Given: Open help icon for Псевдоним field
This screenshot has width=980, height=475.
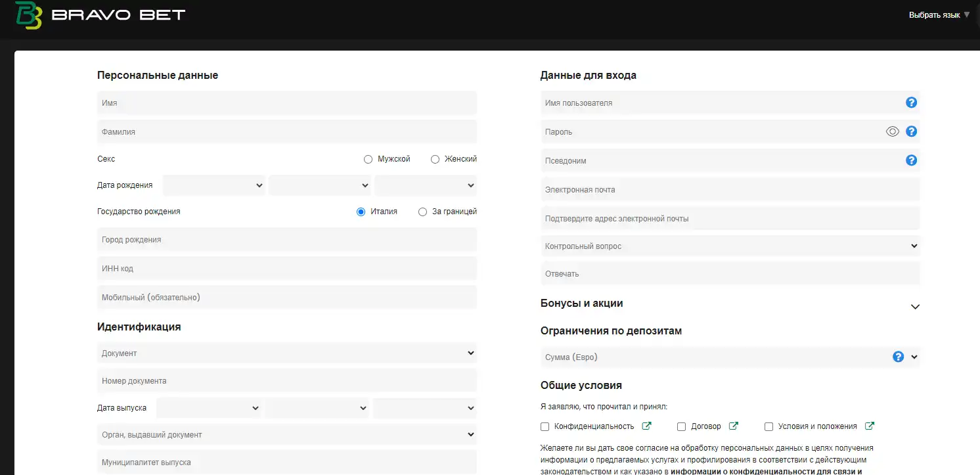Looking at the screenshot, I should click(x=911, y=160).
